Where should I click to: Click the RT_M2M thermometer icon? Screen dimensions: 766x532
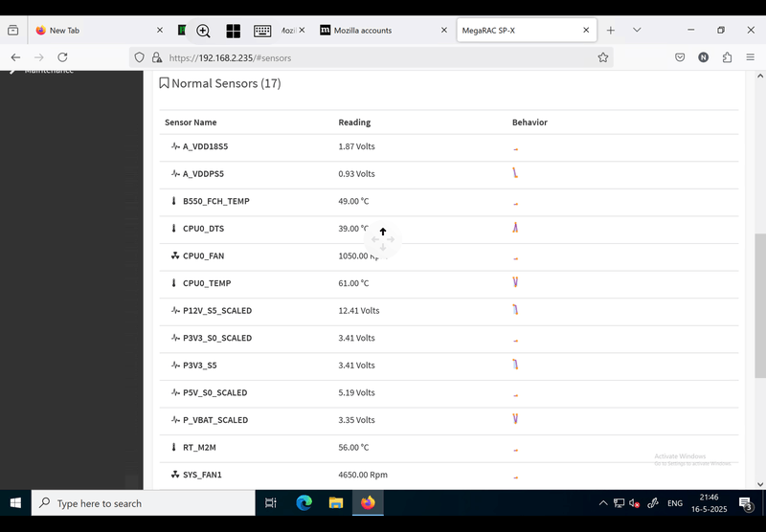click(173, 447)
